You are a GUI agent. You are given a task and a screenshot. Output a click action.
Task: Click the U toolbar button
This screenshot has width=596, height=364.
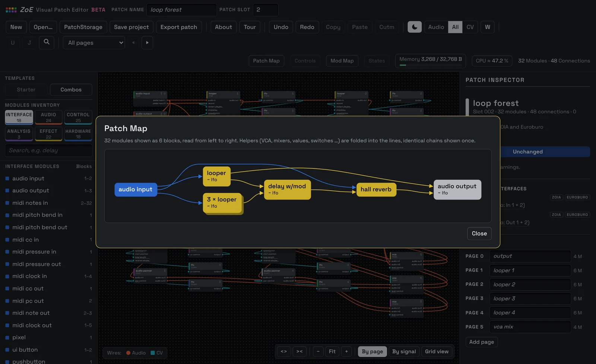tap(13, 42)
